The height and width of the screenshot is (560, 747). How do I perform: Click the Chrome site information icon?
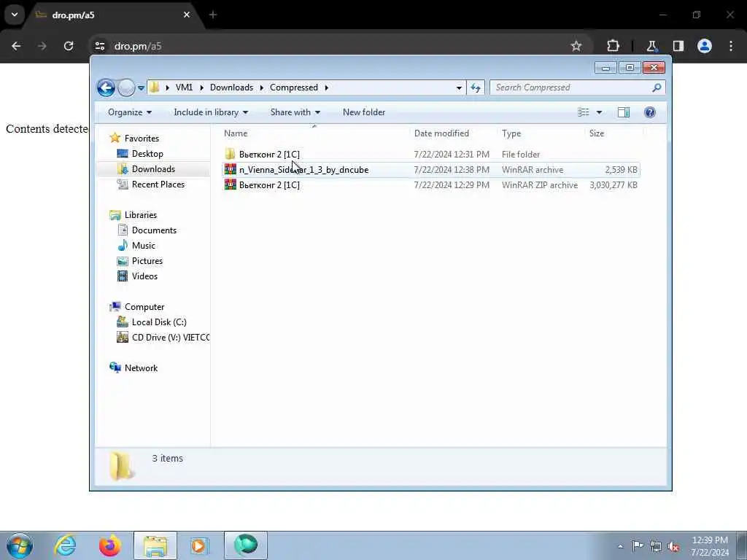coord(100,46)
